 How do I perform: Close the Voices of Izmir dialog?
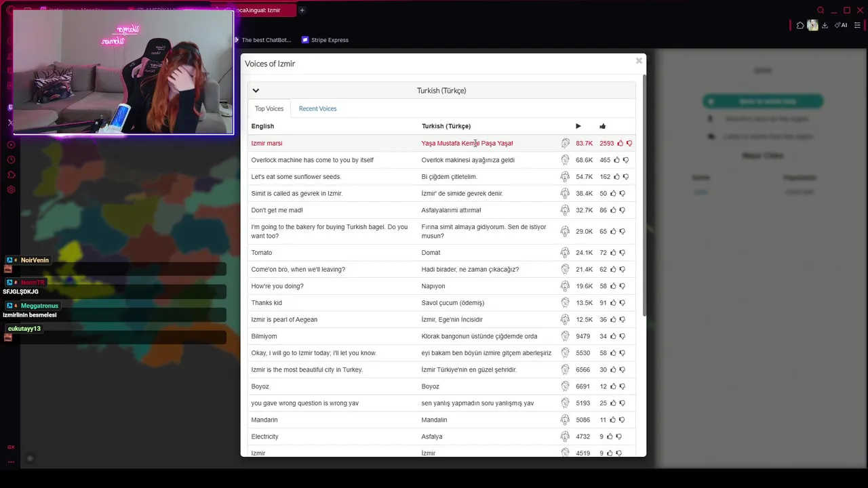click(639, 61)
